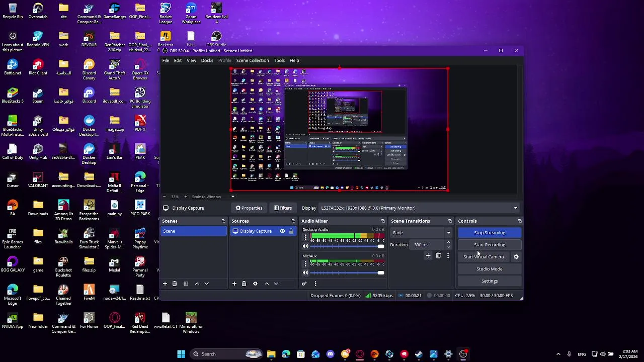Open View menu in OBS
The height and width of the screenshot is (362, 644).
pyautogui.click(x=191, y=60)
